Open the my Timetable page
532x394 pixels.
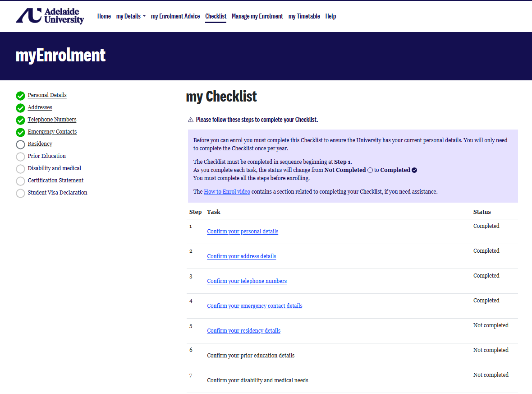click(x=304, y=16)
